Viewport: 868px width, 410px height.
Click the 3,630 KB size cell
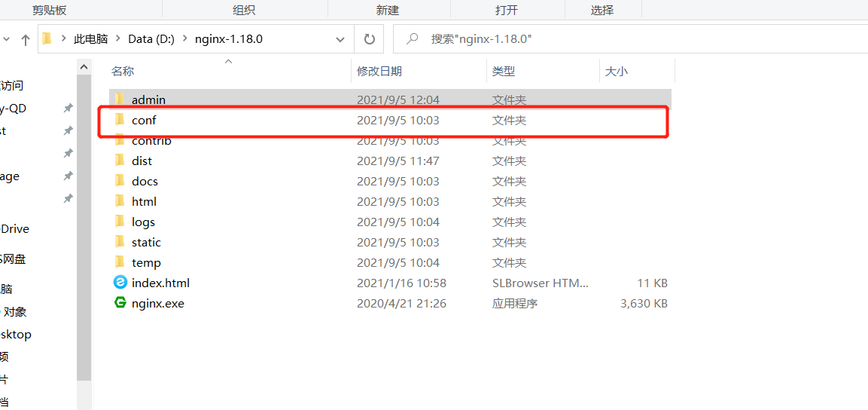pyautogui.click(x=644, y=304)
